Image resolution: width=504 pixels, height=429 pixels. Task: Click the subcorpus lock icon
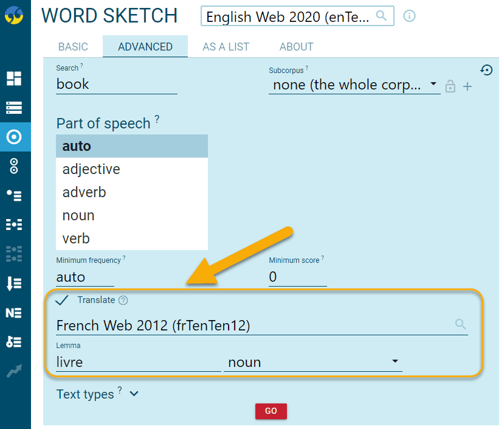coord(450,86)
